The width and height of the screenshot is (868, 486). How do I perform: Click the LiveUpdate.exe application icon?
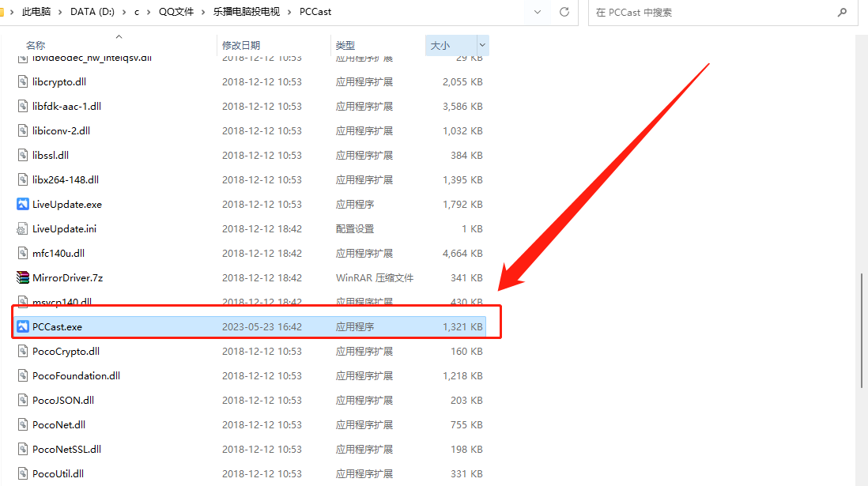22,204
